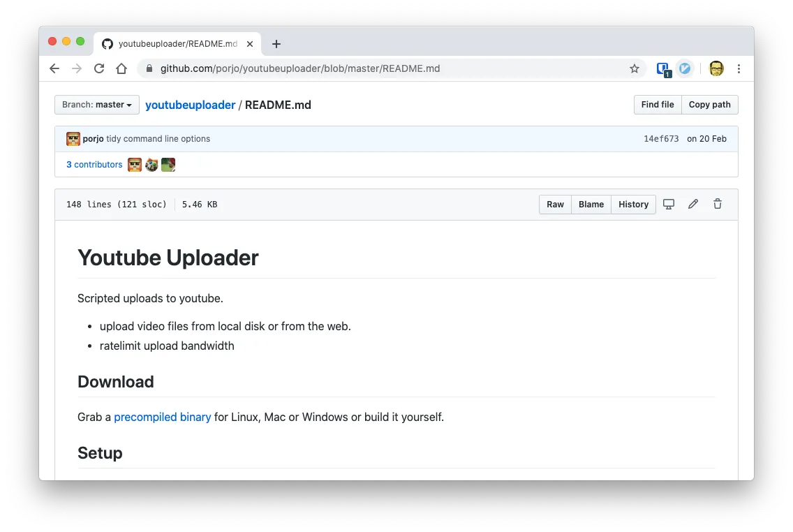Open the Chrome three-dot menu

739,68
